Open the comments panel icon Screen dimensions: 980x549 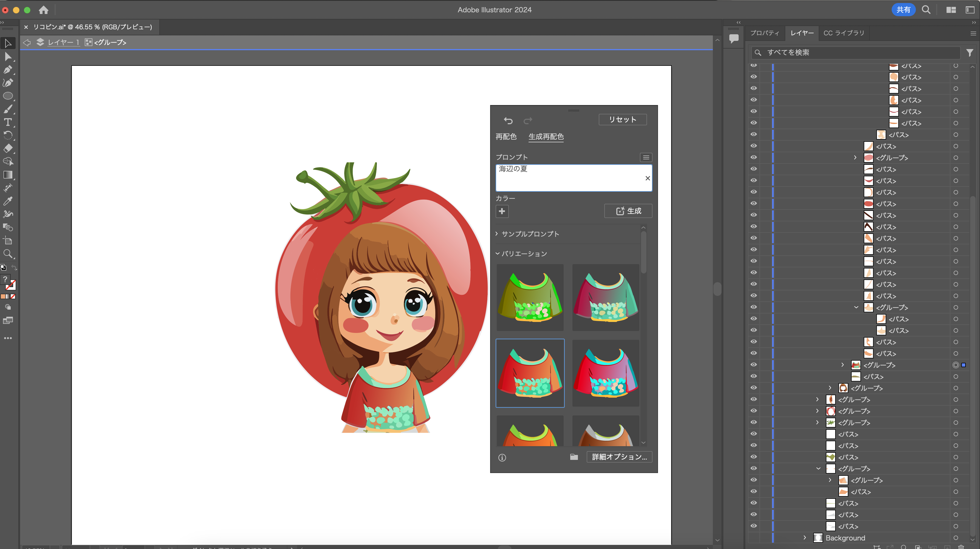click(x=734, y=38)
